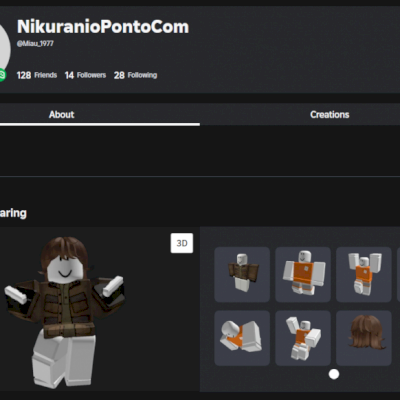This screenshot has width=400, height=400.
Task: Select the lying-down orange avatar item
Action: coord(242,338)
